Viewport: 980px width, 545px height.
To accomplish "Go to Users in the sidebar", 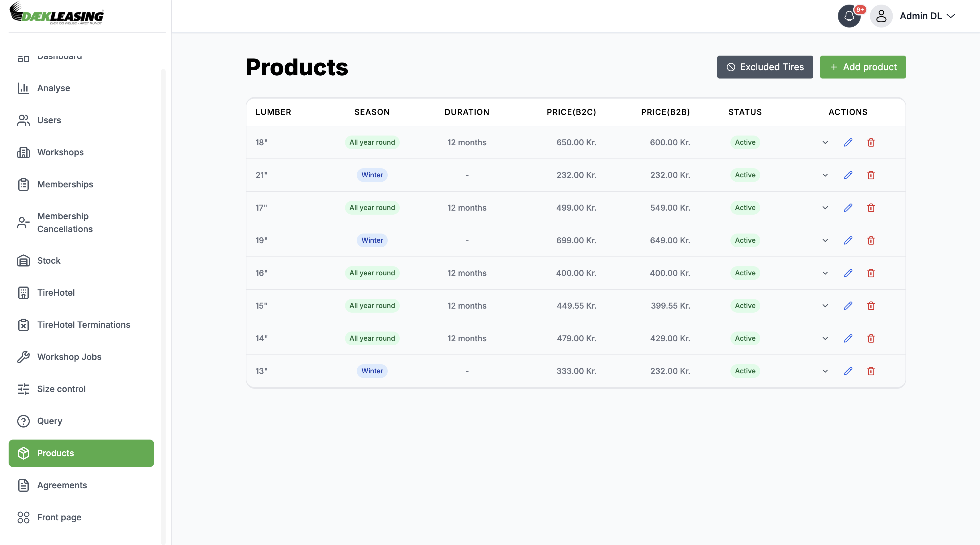I will coord(81,120).
